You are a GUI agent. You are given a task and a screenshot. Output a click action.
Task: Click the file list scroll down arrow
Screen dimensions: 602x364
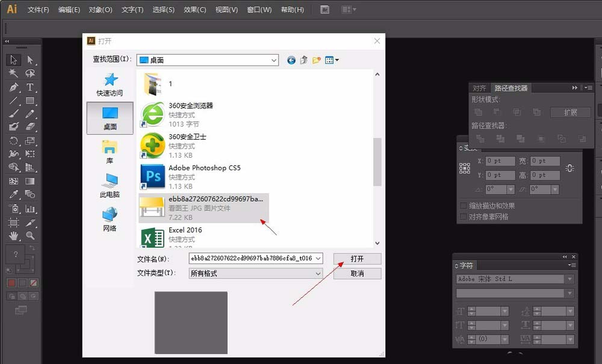(377, 243)
